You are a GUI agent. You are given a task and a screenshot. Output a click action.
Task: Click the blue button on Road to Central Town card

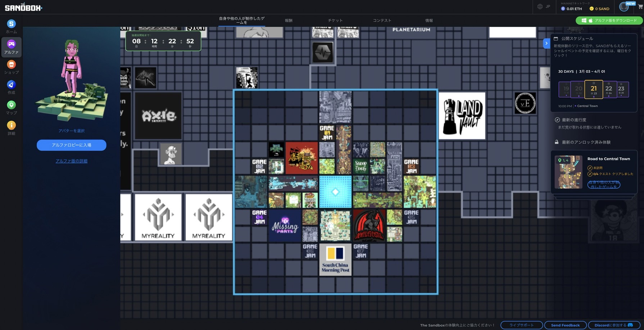click(x=604, y=184)
